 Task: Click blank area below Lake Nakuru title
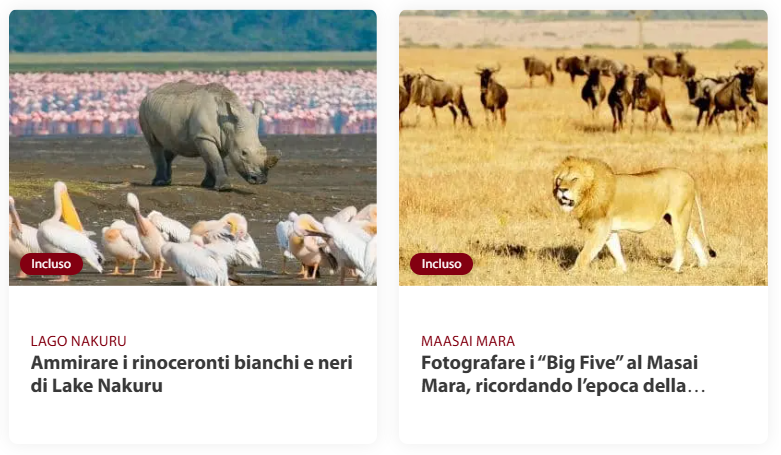(193, 421)
